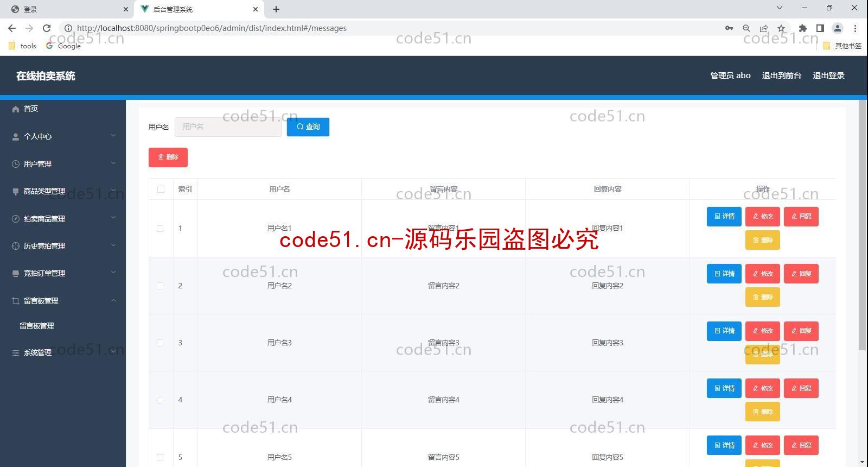Image resolution: width=868 pixels, height=467 pixels.
Task: Open the tab search dropdown arrow
Action: coord(780,8)
